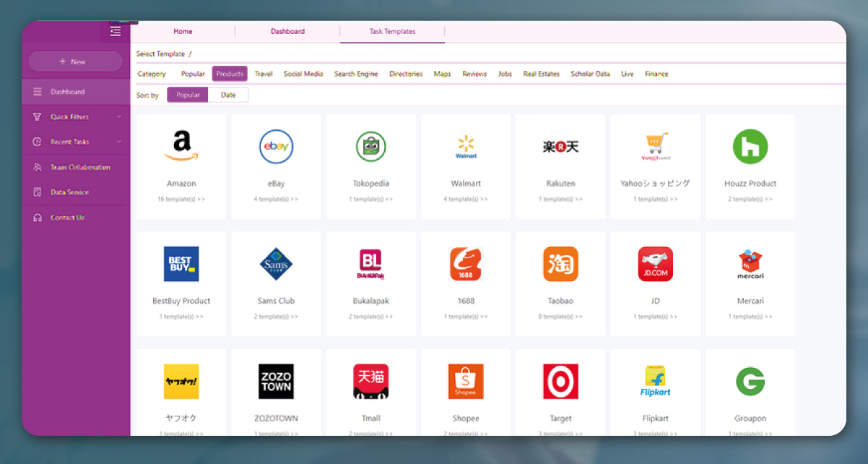
Task: Open Walmart's 4 template(s) link
Action: pos(466,199)
